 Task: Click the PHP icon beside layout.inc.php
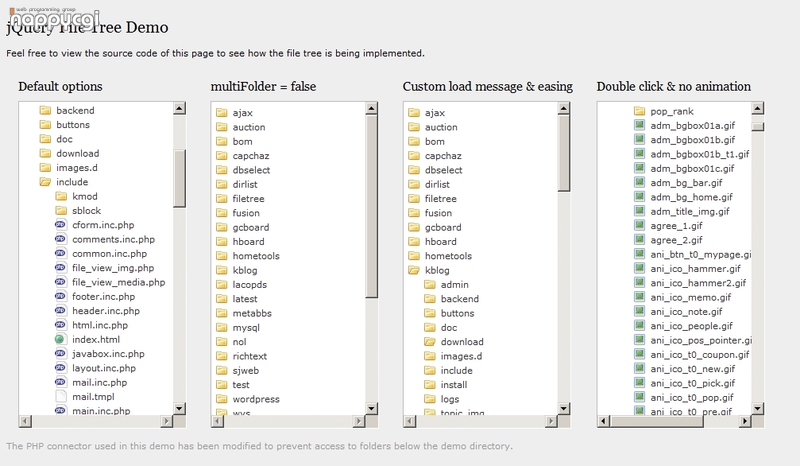pos(60,367)
